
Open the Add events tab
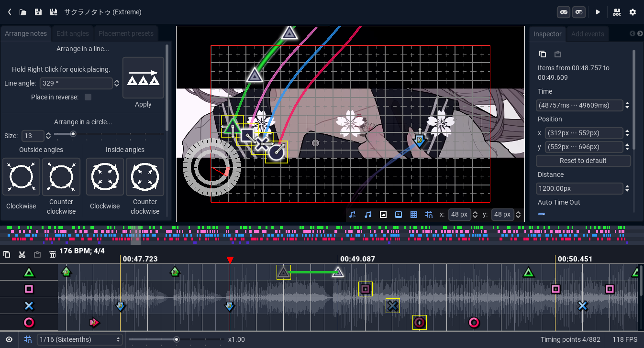coord(588,34)
